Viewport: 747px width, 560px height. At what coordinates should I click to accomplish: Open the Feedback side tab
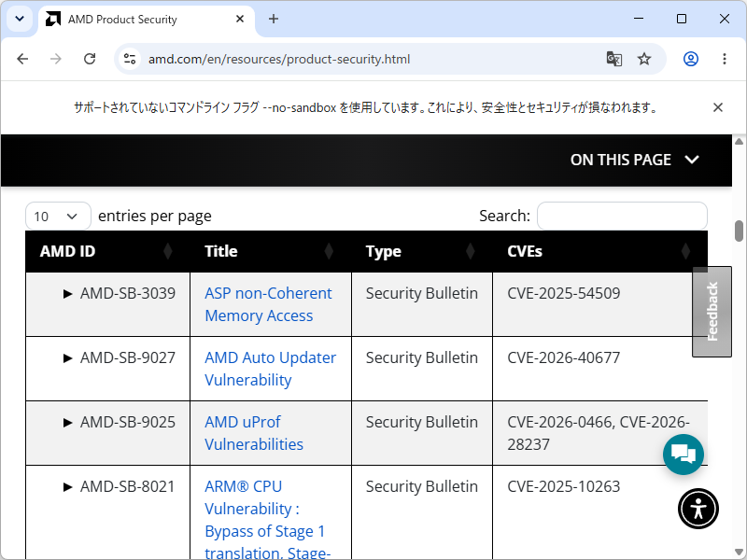[712, 312]
